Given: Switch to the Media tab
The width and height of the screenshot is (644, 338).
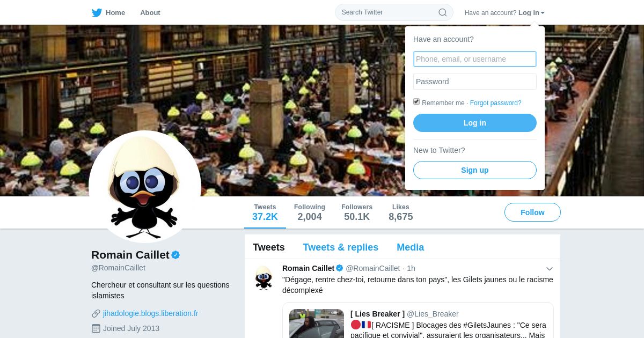Looking at the screenshot, I should click(410, 247).
